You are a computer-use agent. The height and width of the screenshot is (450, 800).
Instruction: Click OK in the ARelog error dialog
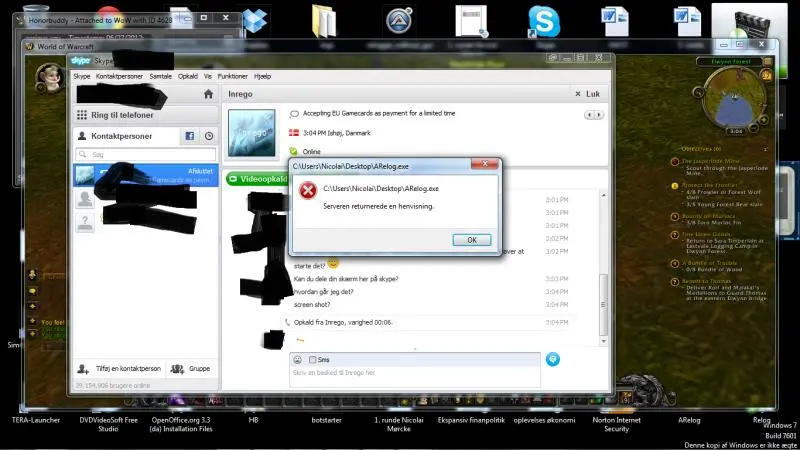click(x=471, y=240)
